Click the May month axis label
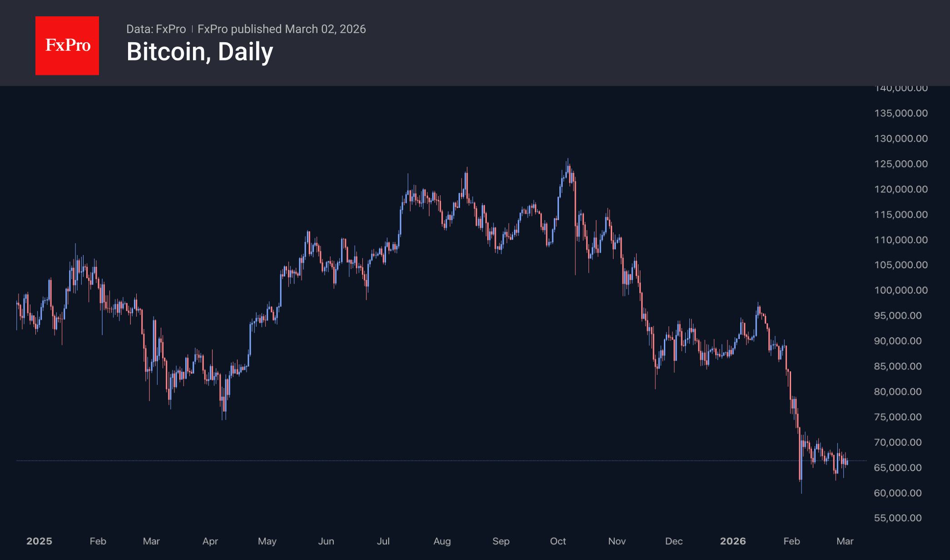950x560 pixels. pyautogui.click(x=267, y=541)
